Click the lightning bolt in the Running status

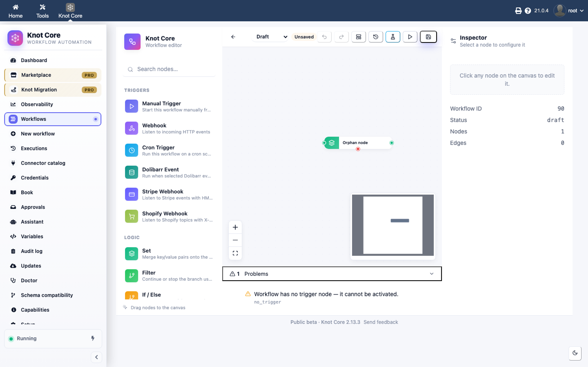click(93, 338)
